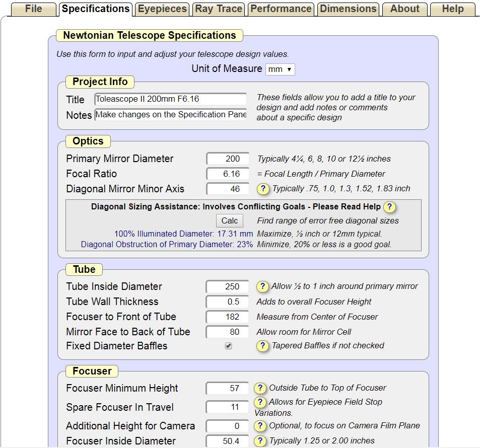This screenshot has width=480, height=448.
Task: Edit the Spare Focuser In Travel field
Action: point(227,407)
